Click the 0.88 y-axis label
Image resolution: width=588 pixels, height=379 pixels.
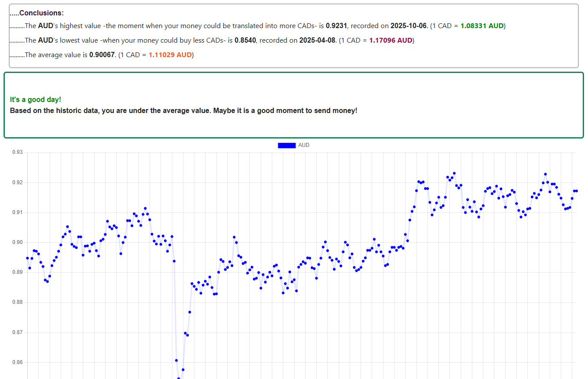pyautogui.click(x=17, y=302)
